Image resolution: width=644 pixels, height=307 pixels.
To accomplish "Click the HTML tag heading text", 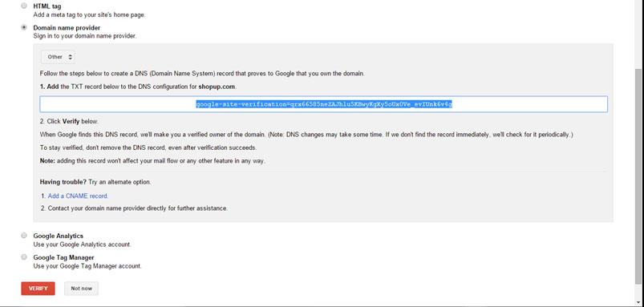I will tap(47, 6).
